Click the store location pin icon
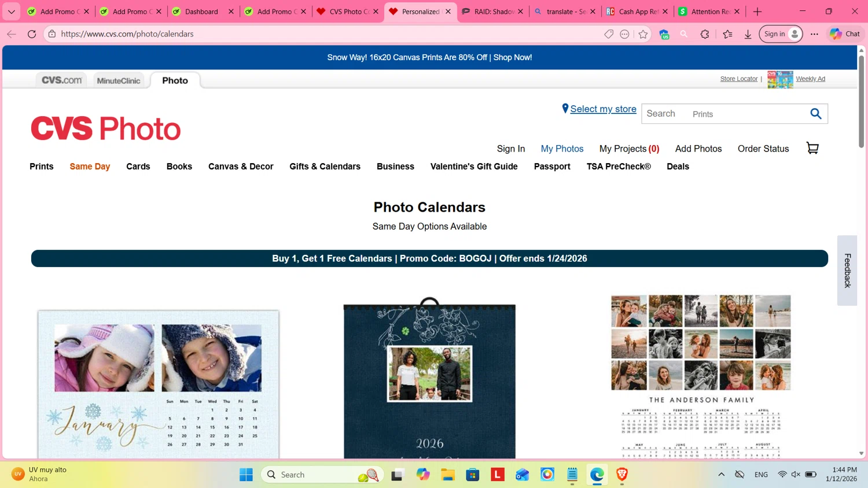This screenshot has height=488, width=868. pyautogui.click(x=565, y=109)
